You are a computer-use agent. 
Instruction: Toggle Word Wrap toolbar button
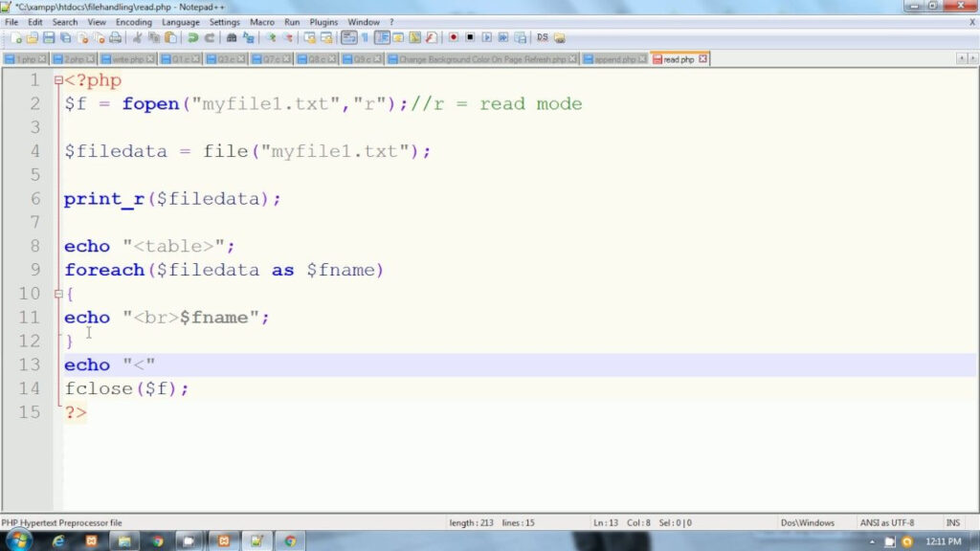348,38
